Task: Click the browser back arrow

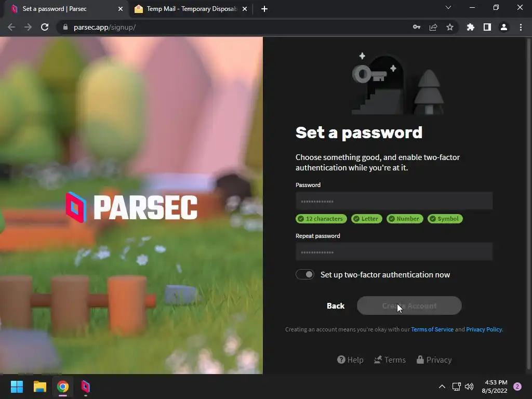Action: [x=11, y=27]
